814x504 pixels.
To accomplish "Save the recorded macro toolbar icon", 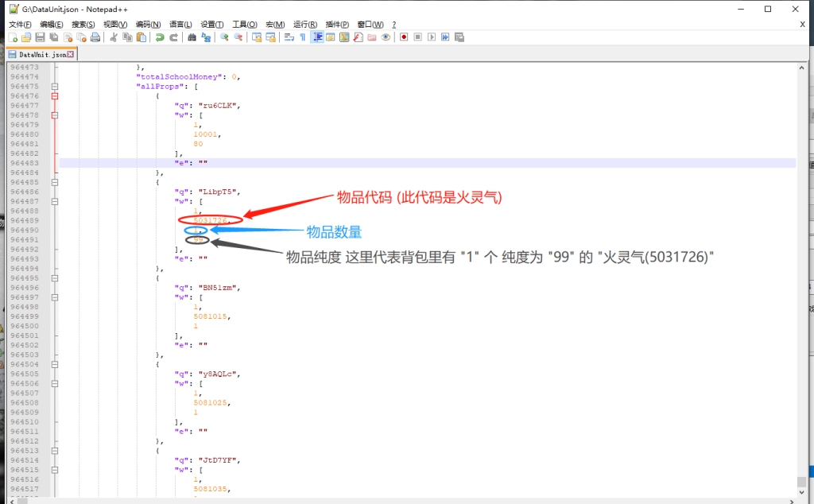I will coord(459,37).
